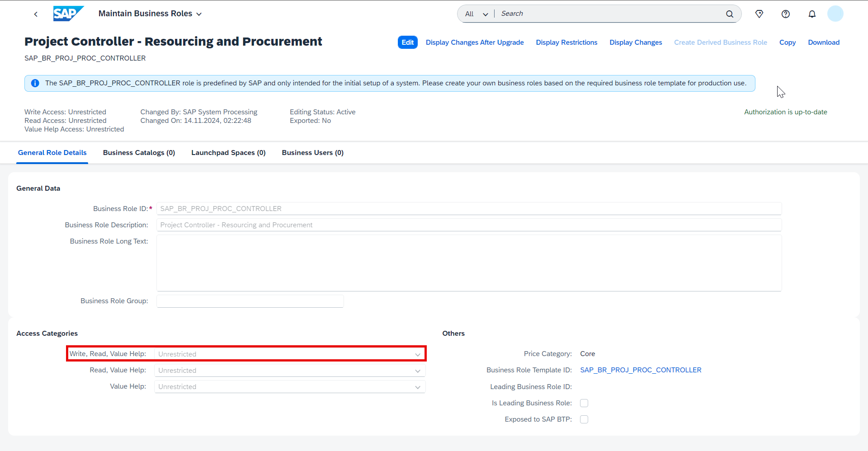
Task: Open the Maintain Business Roles title menu
Action: pyautogui.click(x=150, y=14)
